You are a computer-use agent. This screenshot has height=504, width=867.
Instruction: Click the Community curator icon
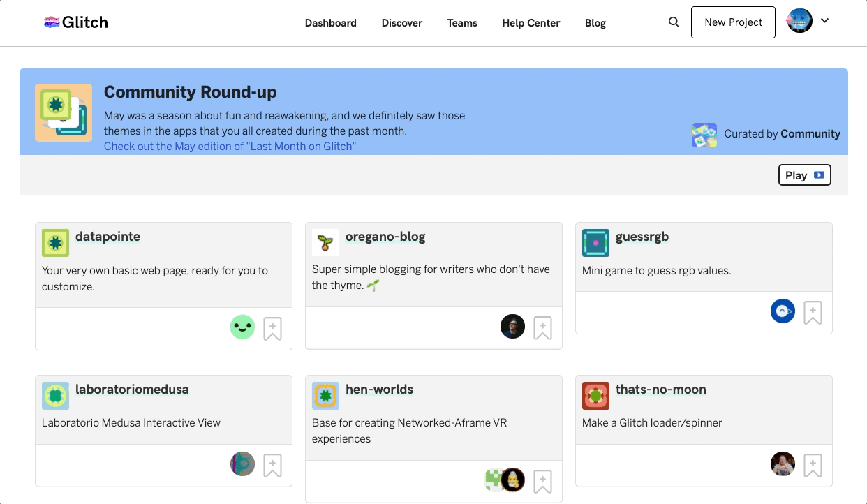coord(704,135)
